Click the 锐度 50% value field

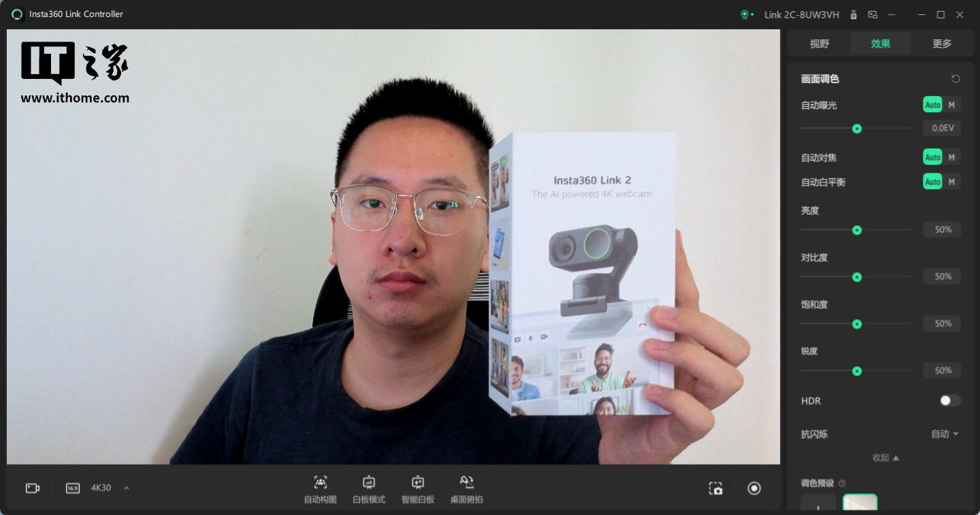pyautogui.click(x=942, y=371)
